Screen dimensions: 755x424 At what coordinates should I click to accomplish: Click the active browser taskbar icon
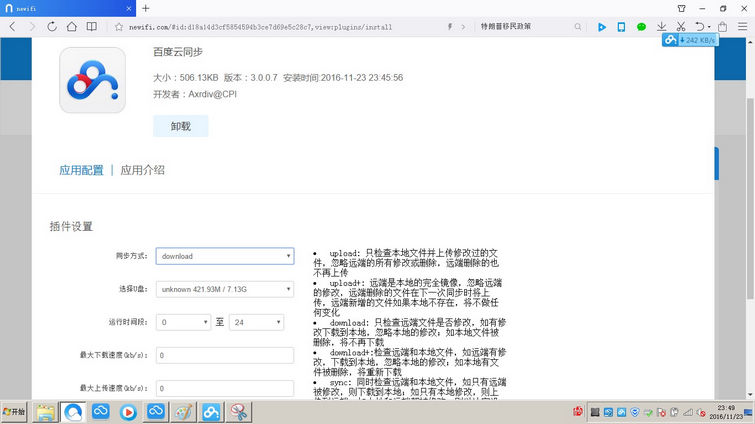pyautogui.click(x=73, y=412)
